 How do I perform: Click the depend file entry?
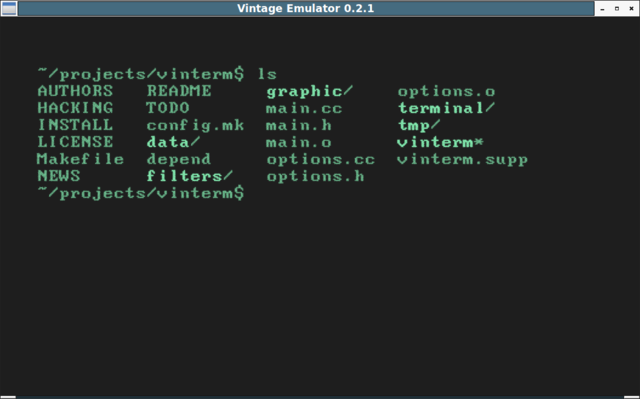(x=179, y=160)
